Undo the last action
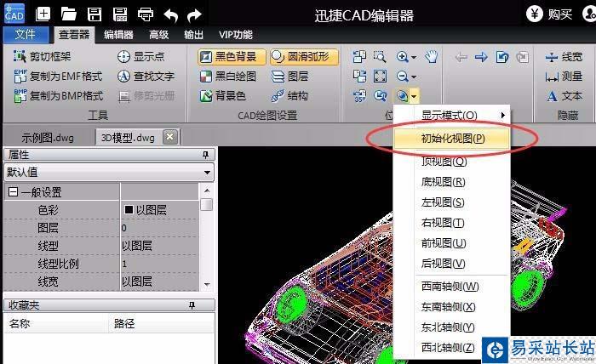 pos(170,15)
